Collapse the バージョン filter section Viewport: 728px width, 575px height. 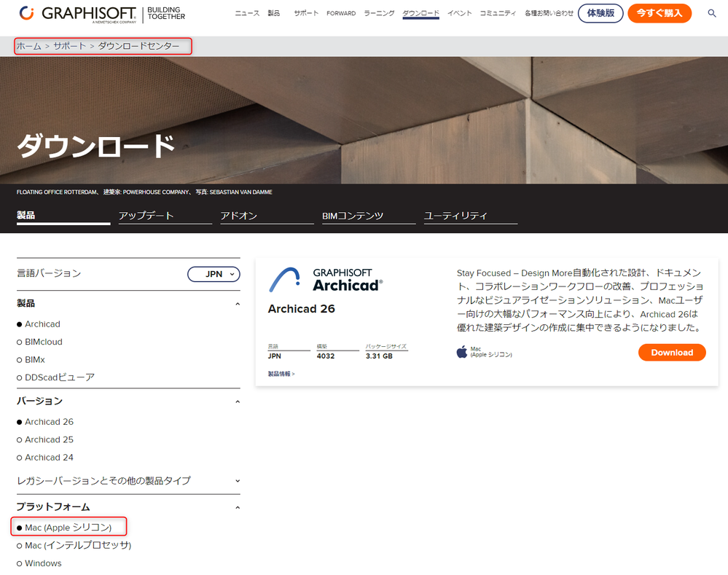(238, 402)
